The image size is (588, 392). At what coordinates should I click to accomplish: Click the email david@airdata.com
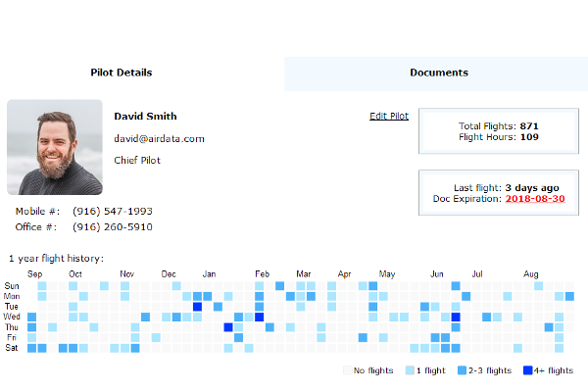point(159,139)
